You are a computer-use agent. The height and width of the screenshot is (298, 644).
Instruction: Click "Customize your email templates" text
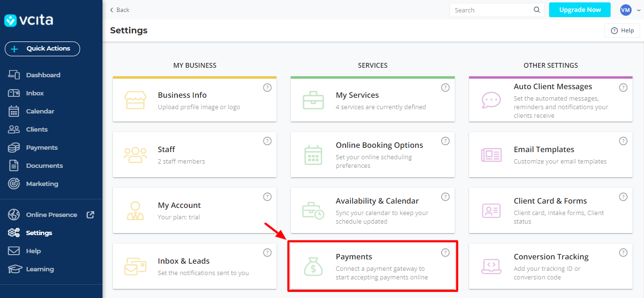pos(560,161)
